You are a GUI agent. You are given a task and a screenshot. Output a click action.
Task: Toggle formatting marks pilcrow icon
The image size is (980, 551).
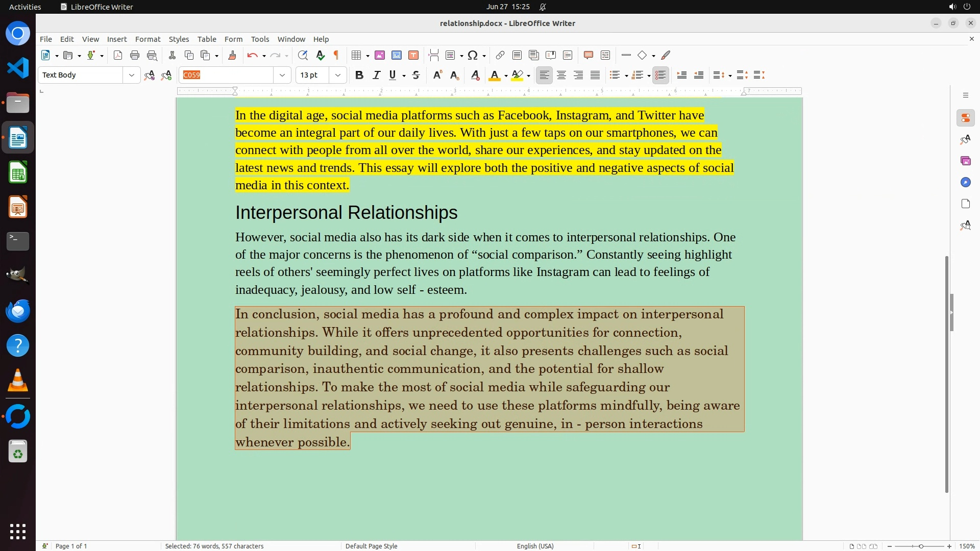coord(336,55)
